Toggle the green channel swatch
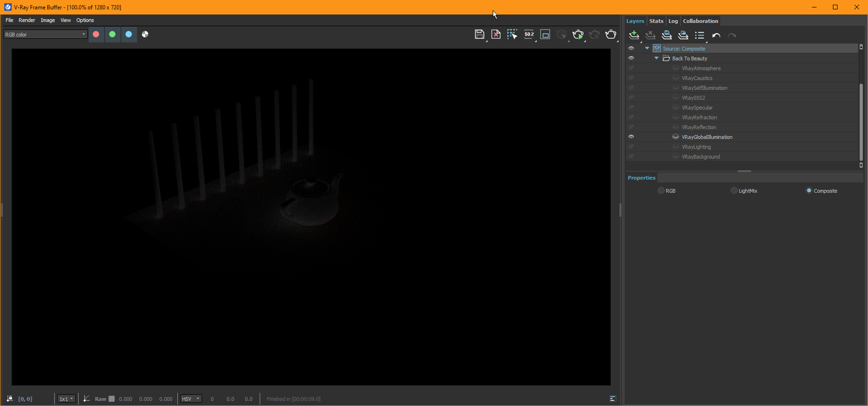The image size is (868, 406). pyautogui.click(x=112, y=34)
